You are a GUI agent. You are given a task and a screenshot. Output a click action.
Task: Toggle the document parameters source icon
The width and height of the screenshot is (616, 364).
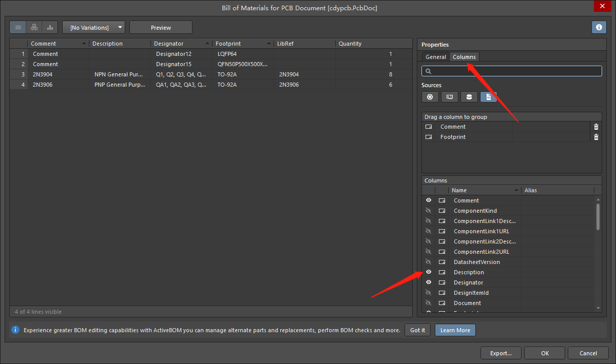pyautogui.click(x=488, y=96)
